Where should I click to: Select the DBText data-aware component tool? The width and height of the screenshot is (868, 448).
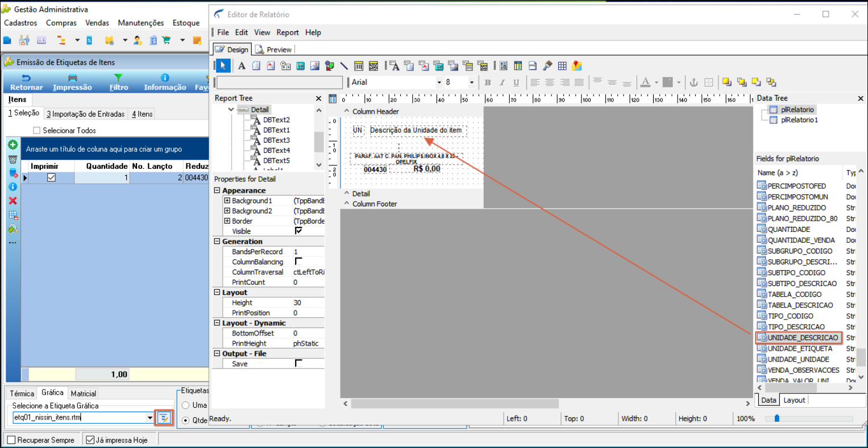pyautogui.click(x=394, y=66)
